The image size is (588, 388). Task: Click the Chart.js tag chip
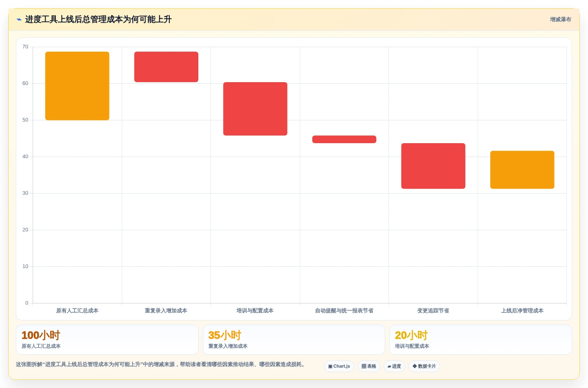[339, 366]
